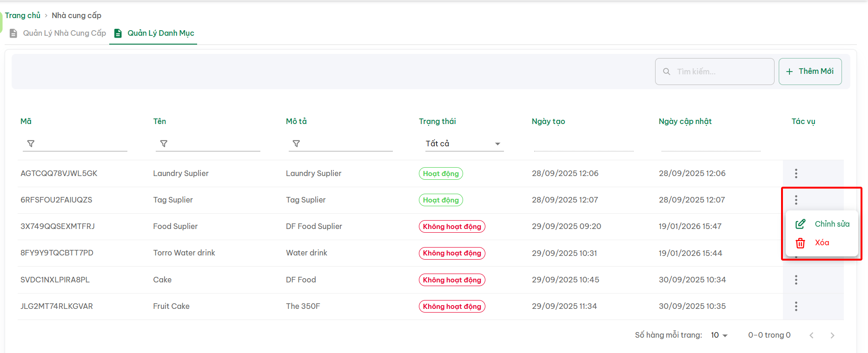Image resolution: width=868 pixels, height=353 pixels.
Task: Open the actions menu for Laundry Suplier row
Action: [x=796, y=173]
